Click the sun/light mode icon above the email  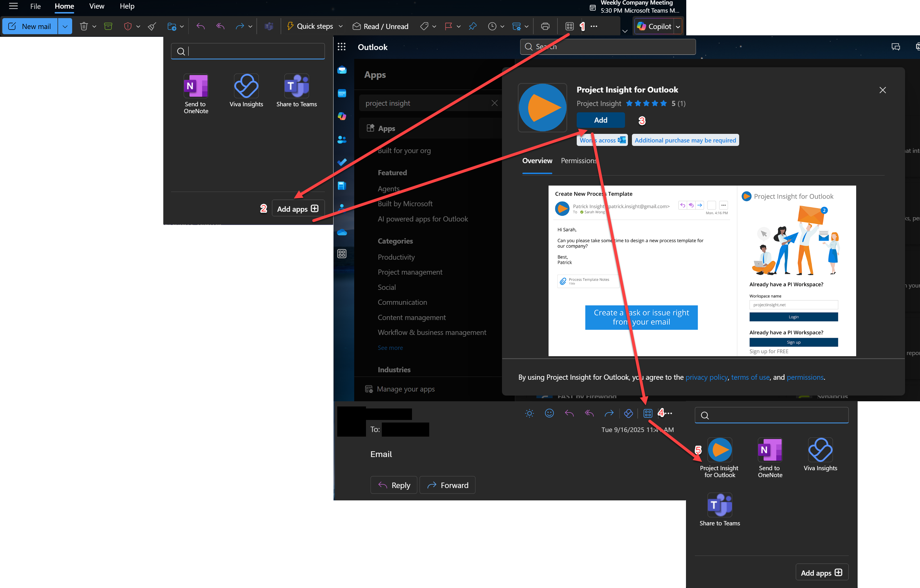(x=529, y=413)
